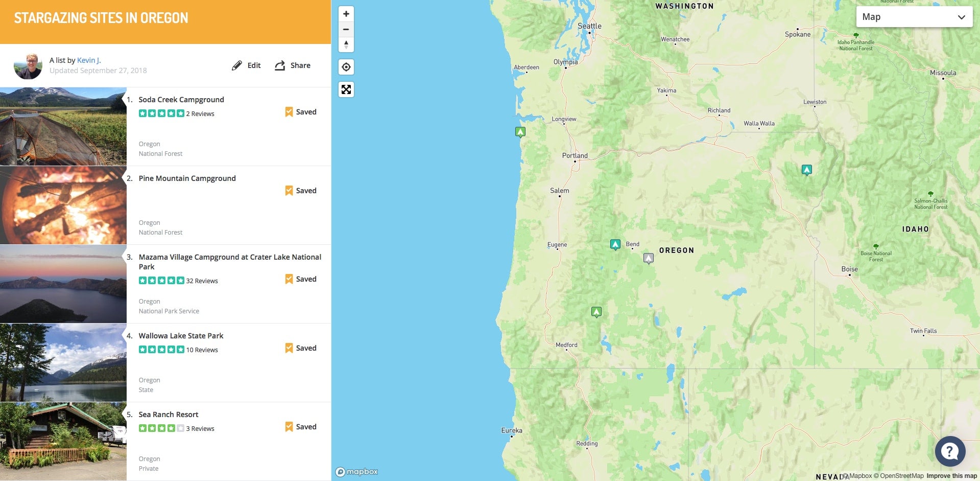Click the Idaho Panhandle National Forest marker

(x=856, y=36)
